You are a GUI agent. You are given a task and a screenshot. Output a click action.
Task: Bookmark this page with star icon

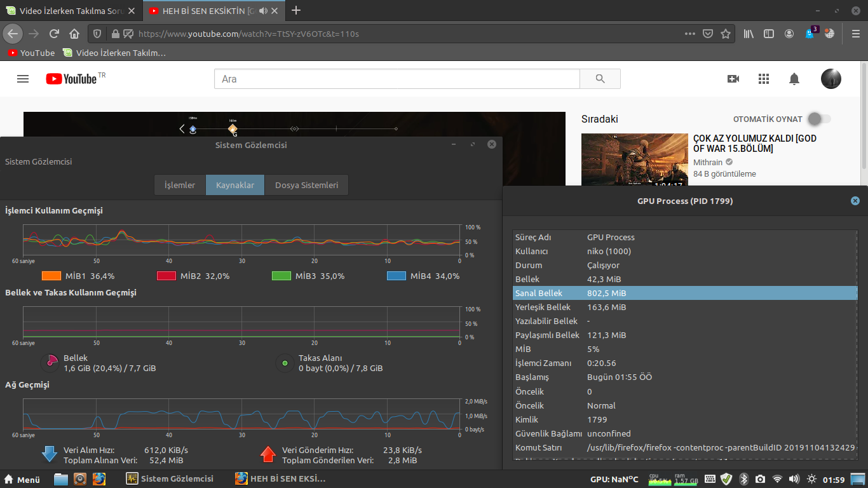point(726,34)
